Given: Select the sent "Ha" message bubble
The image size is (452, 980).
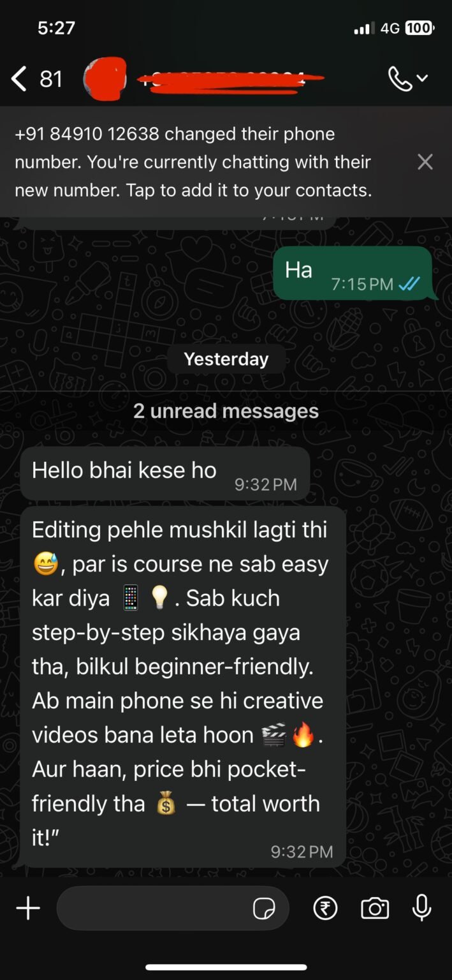Looking at the screenshot, I should [x=353, y=273].
